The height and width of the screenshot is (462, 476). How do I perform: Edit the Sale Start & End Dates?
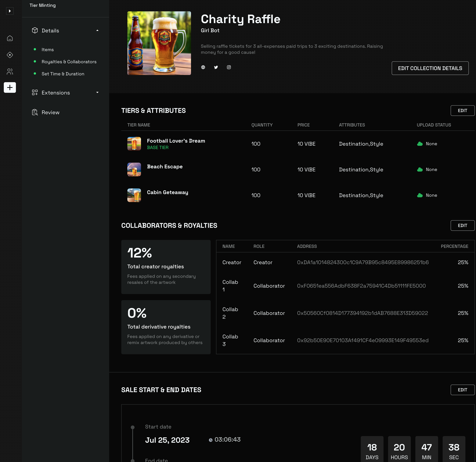point(462,390)
